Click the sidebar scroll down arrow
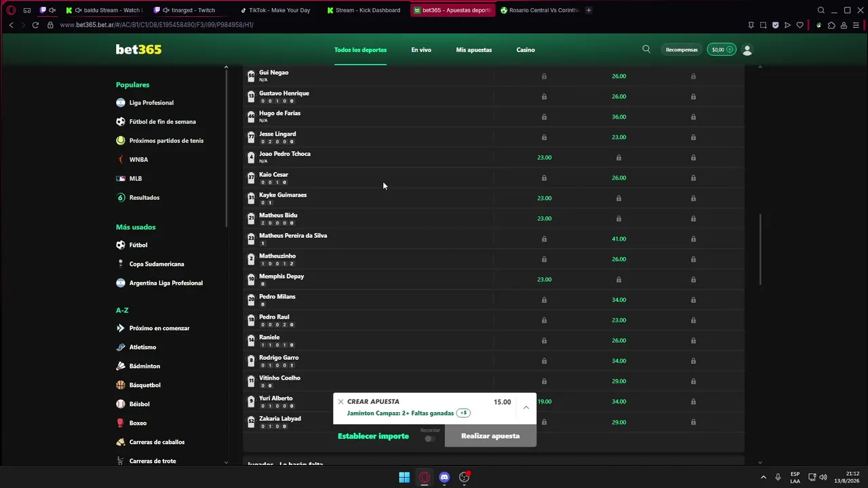This screenshot has height=488, width=868. point(226,462)
